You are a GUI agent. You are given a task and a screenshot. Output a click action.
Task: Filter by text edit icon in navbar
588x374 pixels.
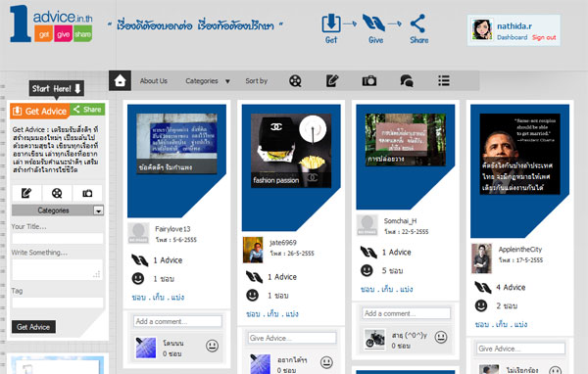click(x=332, y=80)
